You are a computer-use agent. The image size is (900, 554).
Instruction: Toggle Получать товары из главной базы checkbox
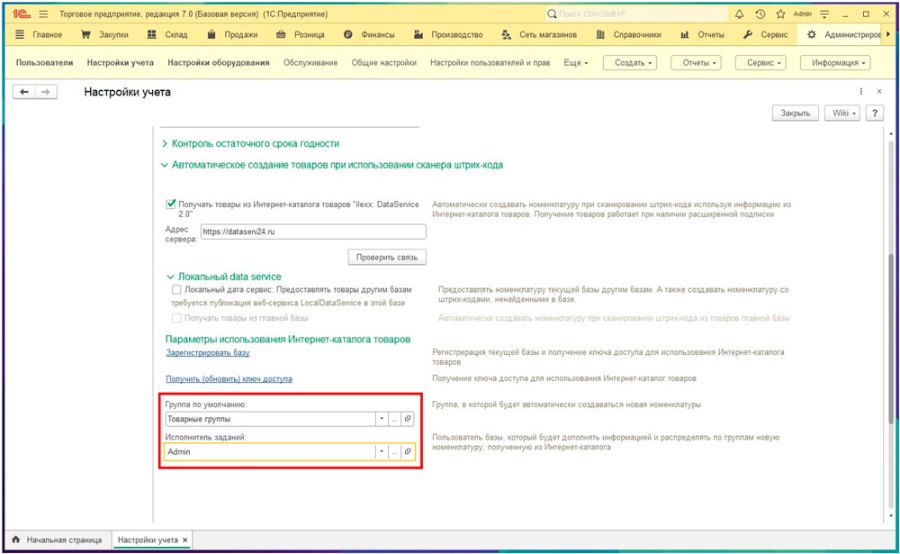176,317
